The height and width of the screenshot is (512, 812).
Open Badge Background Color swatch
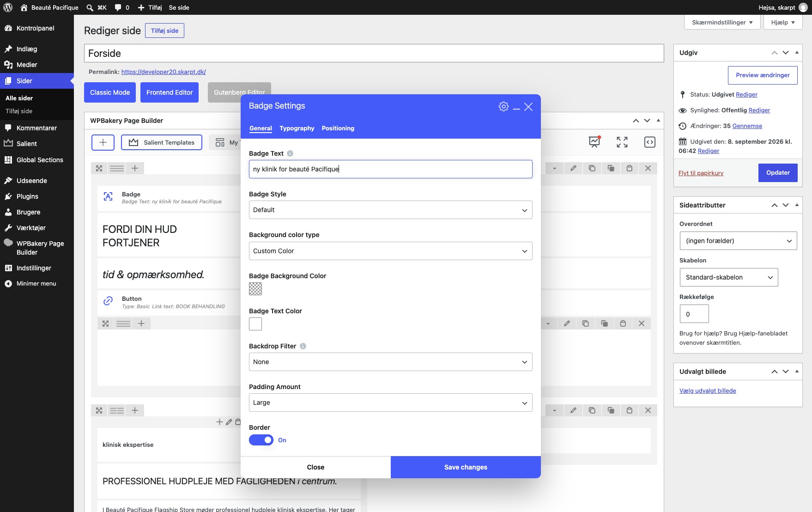(x=255, y=289)
